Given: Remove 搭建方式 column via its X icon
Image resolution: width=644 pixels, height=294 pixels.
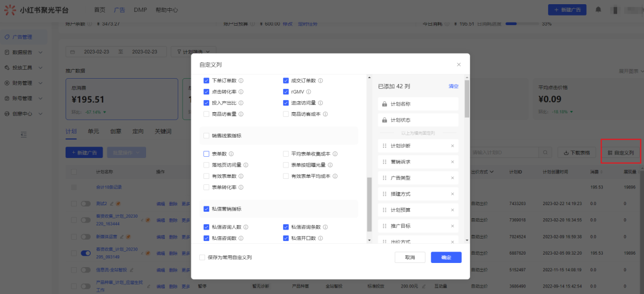Looking at the screenshot, I should pos(453,194).
